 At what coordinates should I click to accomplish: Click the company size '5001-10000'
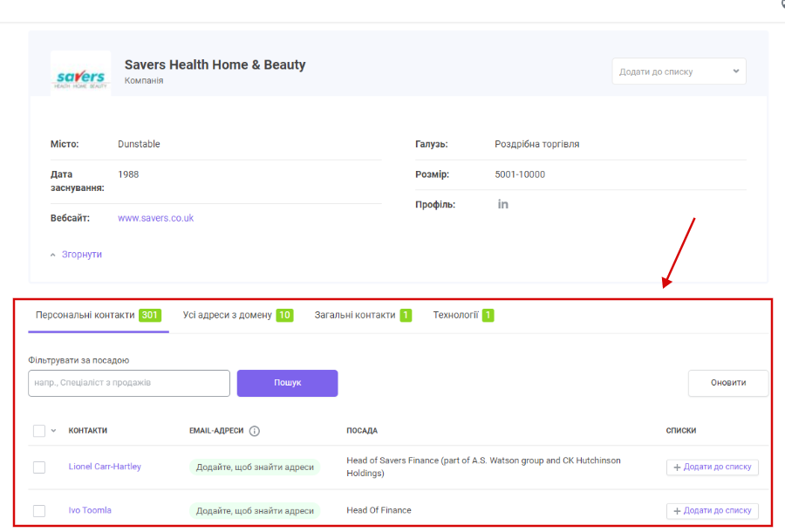(520, 174)
